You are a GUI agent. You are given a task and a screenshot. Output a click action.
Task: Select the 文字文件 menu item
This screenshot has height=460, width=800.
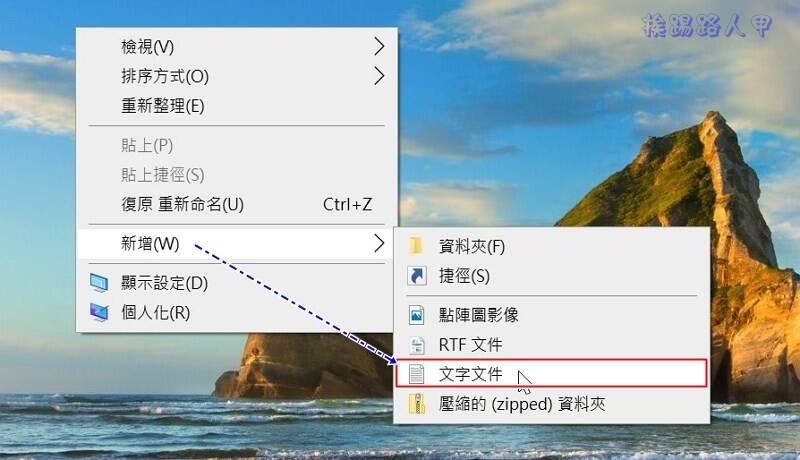pos(552,374)
